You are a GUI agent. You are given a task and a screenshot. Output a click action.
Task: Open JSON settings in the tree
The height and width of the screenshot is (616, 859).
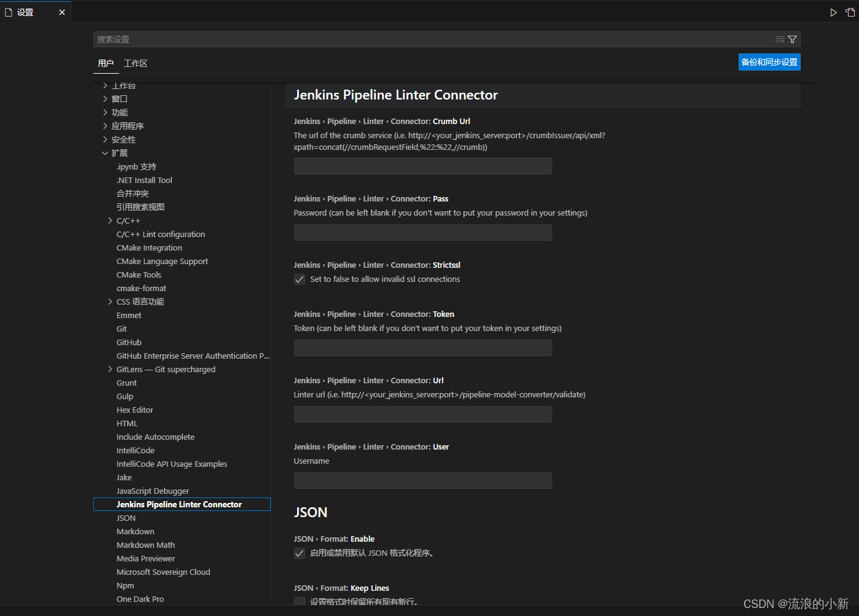pos(126,518)
